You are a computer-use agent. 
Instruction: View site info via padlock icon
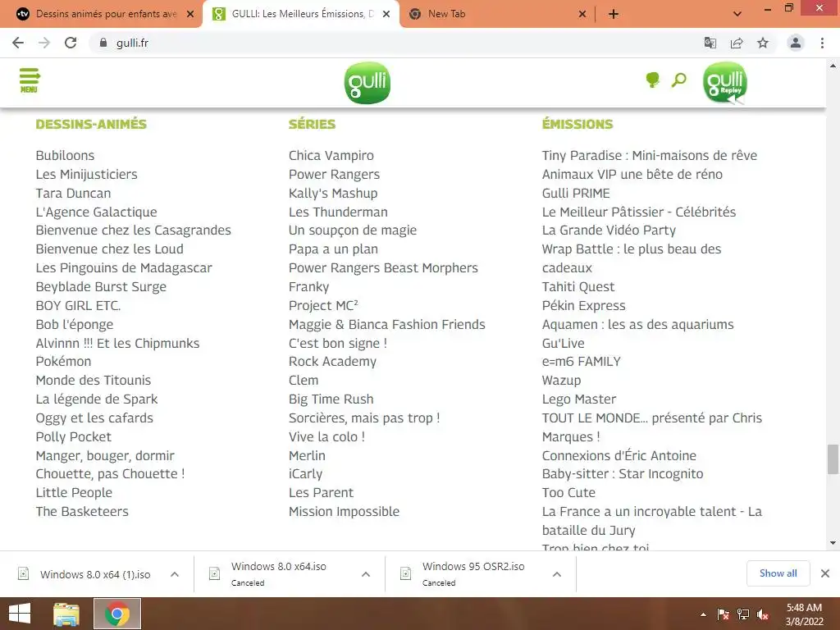(103, 43)
